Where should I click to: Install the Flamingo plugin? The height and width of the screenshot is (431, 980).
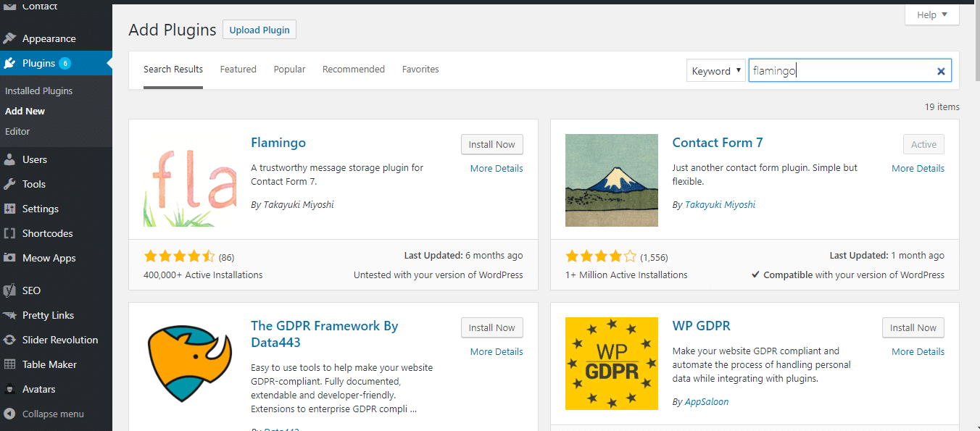[491, 144]
